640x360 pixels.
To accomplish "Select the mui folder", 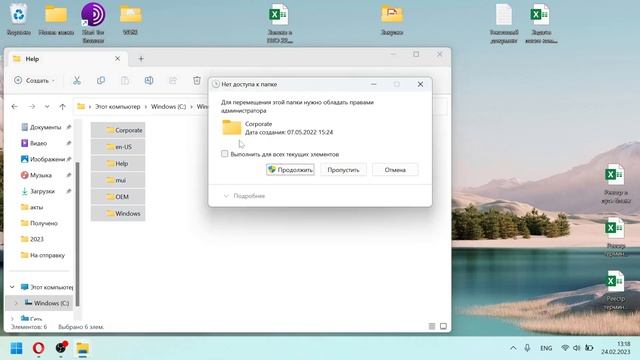I will pyautogui.click(x=118, y=180).
